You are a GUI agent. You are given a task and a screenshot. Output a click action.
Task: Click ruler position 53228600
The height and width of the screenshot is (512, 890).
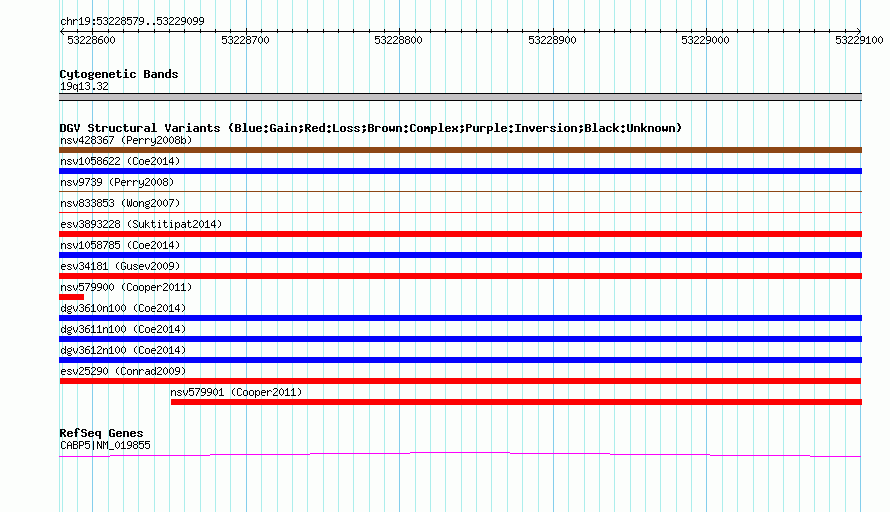[91, 40]
